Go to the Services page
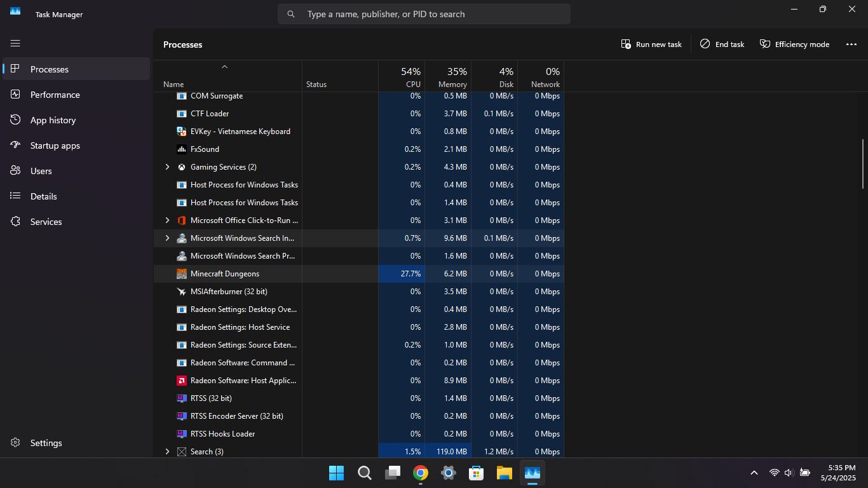 (46, 222)
